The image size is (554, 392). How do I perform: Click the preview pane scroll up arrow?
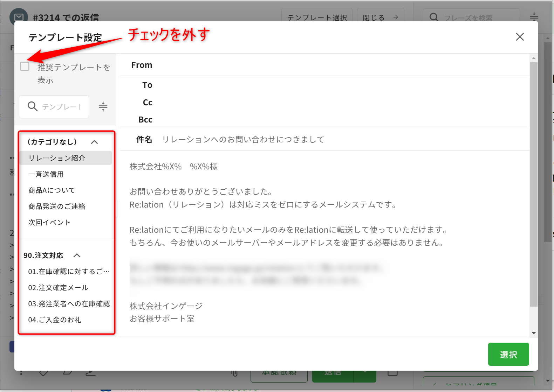tap(534, 58)
